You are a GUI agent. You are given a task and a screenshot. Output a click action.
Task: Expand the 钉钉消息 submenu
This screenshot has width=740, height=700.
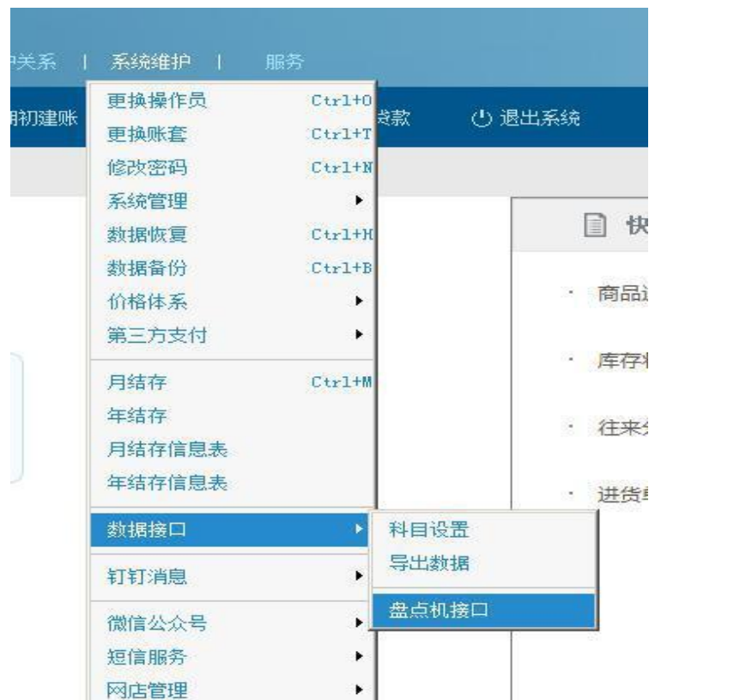(147, 576)
